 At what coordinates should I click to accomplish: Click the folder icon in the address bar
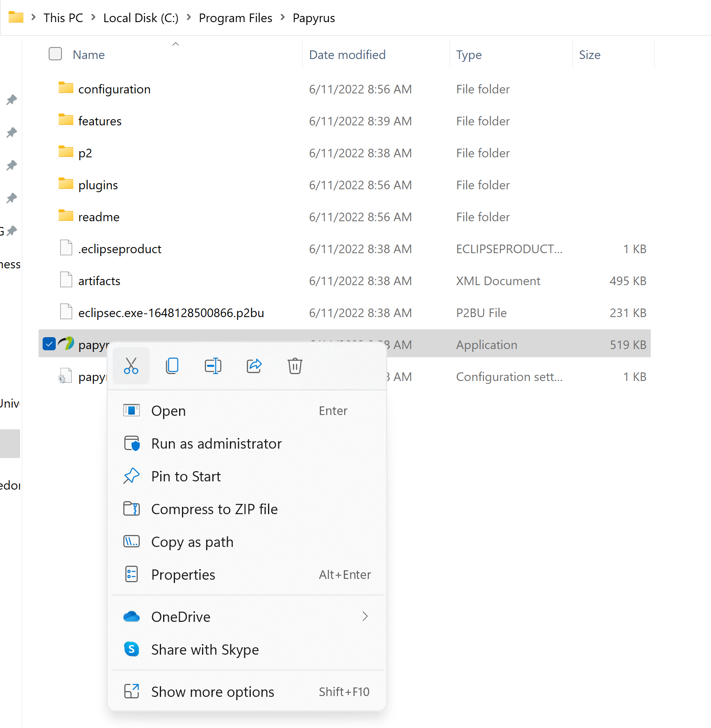pos(16,17)
